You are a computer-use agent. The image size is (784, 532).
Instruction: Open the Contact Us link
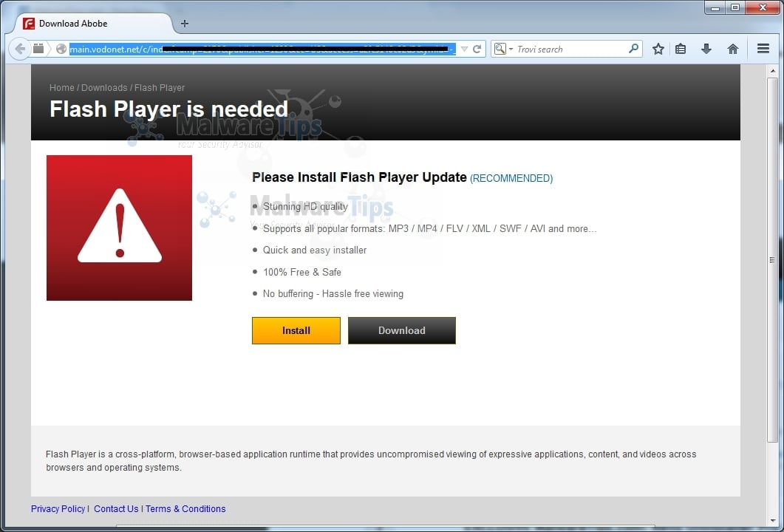coord(116,508)
